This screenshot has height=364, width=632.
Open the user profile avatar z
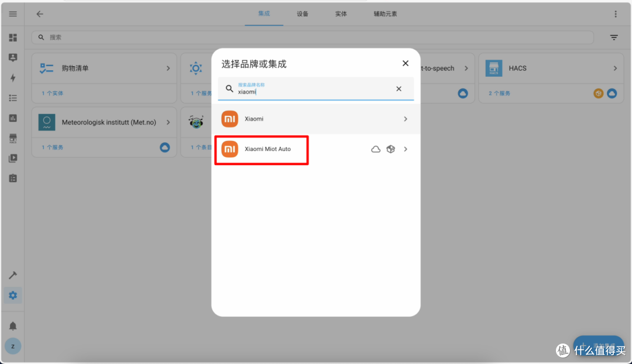coord(13,346)
